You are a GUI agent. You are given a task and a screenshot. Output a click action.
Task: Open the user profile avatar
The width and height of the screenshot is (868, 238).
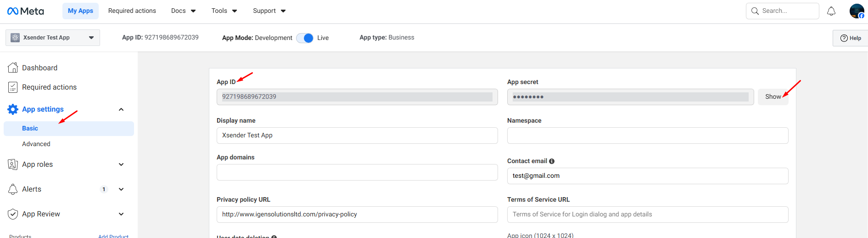[x=857, y=11]
